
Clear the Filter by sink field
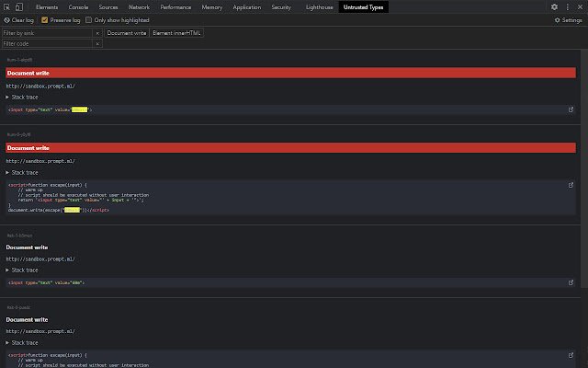[x=97, y=33]
